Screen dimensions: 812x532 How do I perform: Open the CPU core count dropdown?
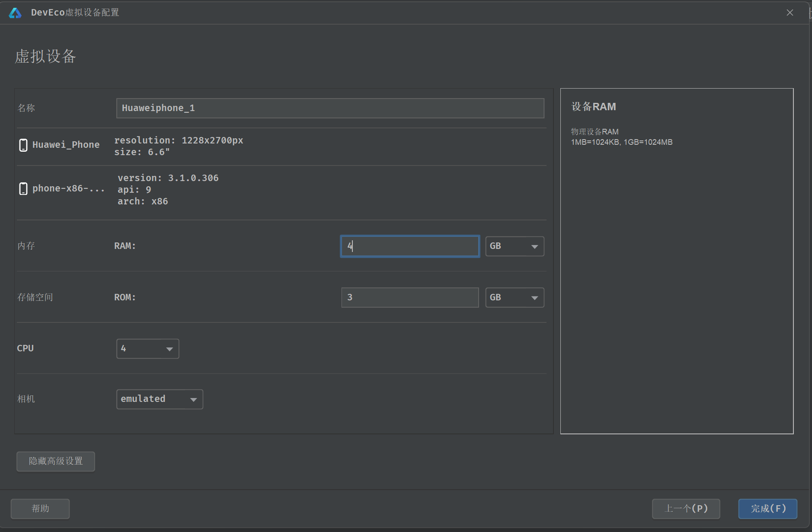click(x=147, y=349)
